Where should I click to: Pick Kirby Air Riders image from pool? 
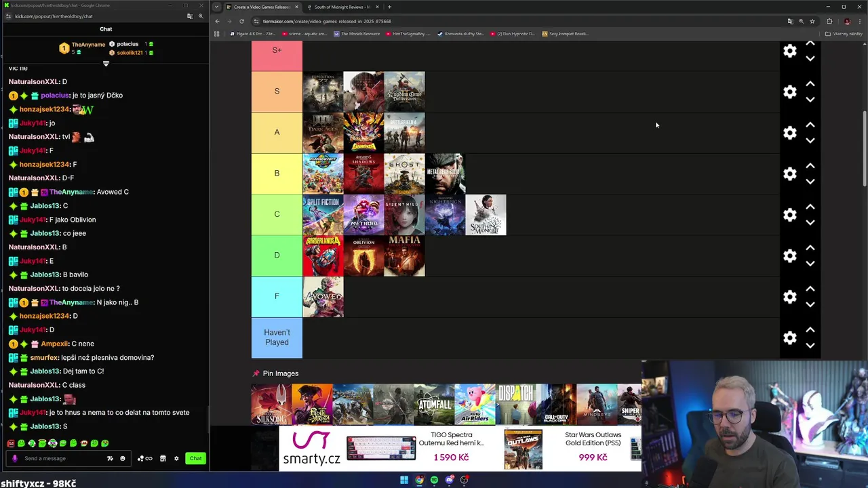click(475, 405)
